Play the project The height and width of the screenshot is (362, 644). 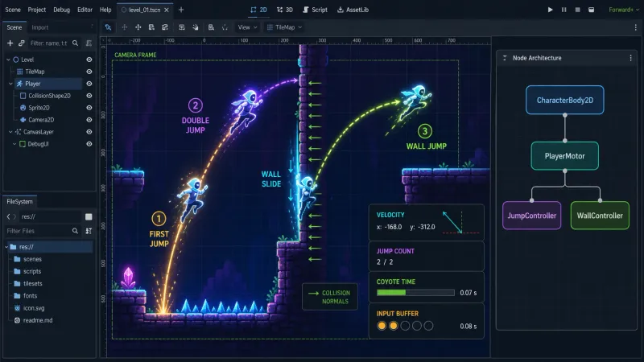[550, 10]
